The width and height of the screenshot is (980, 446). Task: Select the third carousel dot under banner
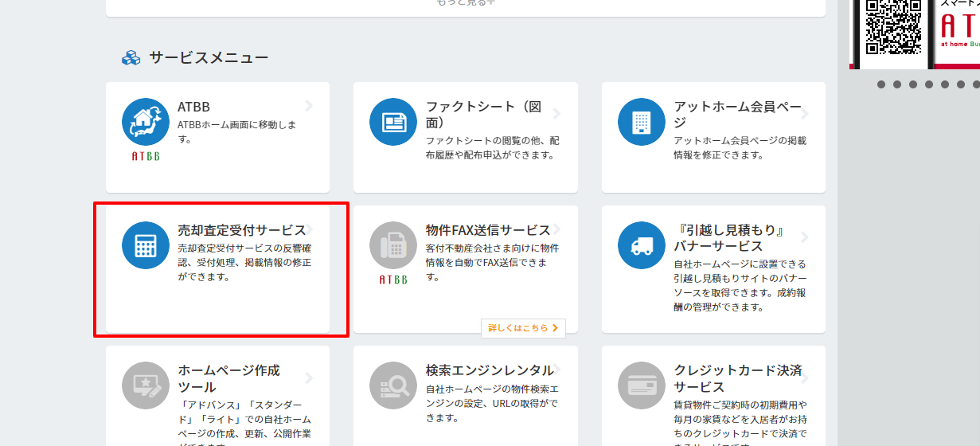coord(913,84)
